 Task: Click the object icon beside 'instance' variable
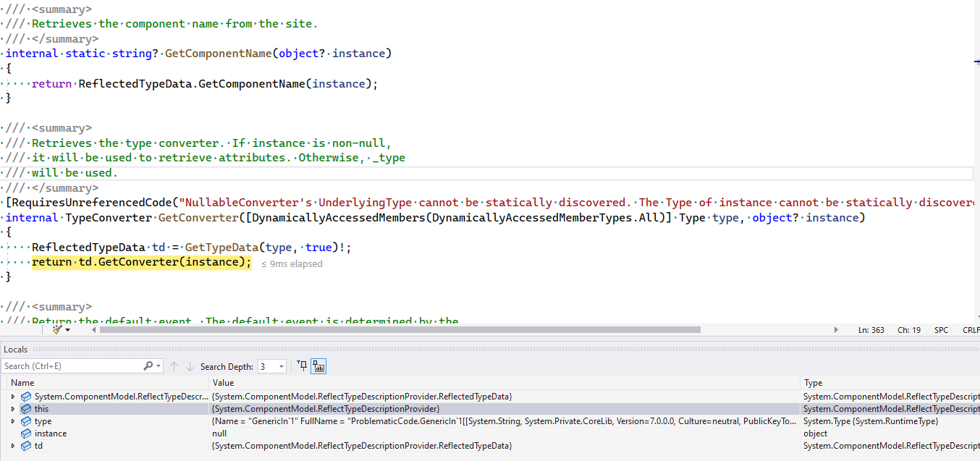point(26,433)
